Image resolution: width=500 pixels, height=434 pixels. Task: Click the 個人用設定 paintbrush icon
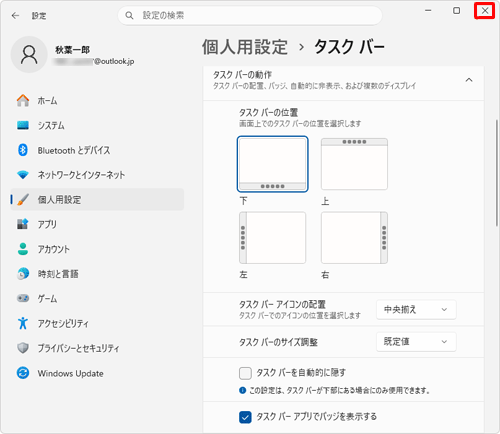coord(23,199)
